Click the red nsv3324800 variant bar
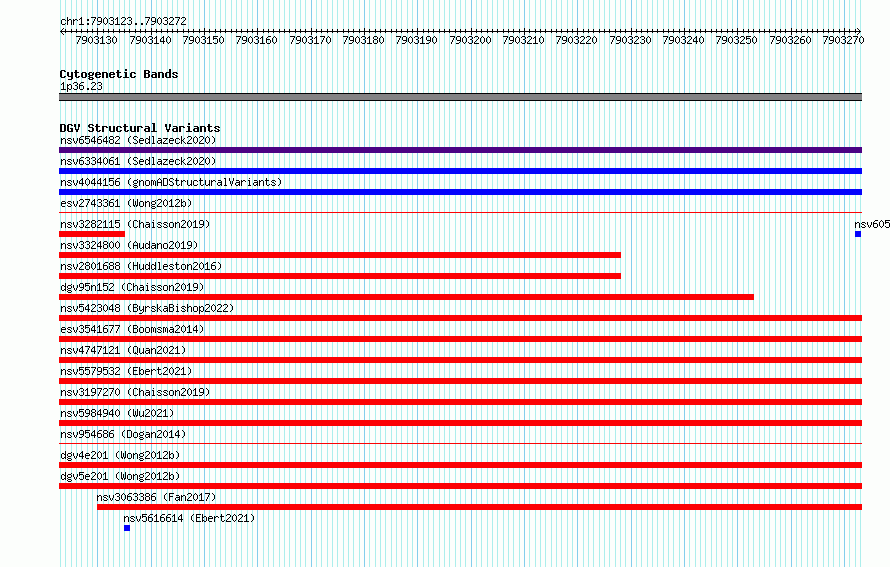Image resolution: width=890 pixels, height=567 pixels. [x=340, y=255]
